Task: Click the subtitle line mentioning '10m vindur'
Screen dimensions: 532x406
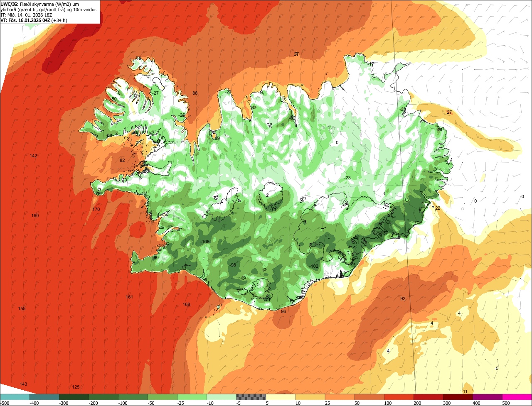Action: click(x=49, y=9)
